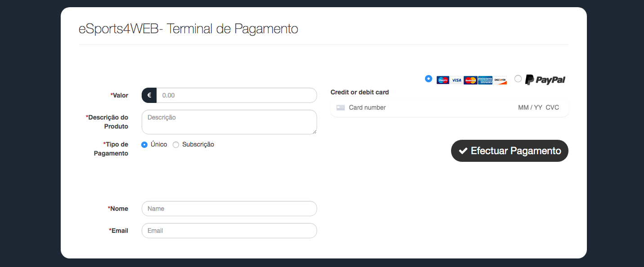Click the Descrição product textarea

229,122
